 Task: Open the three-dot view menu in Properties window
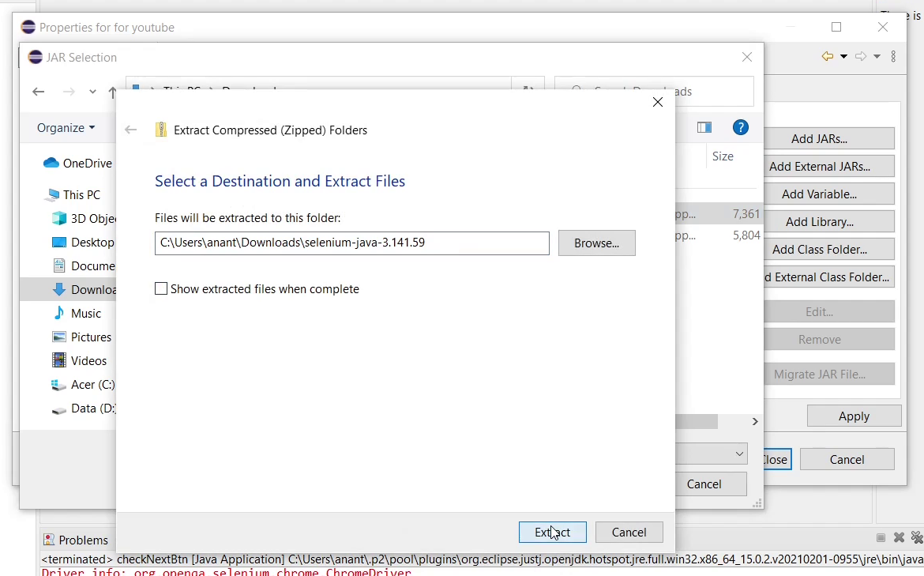pos(893,56)
